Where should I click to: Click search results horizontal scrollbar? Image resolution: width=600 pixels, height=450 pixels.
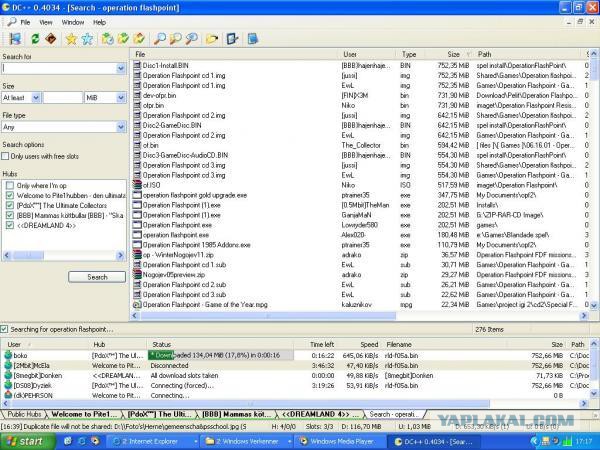click(x=268, y=316)
